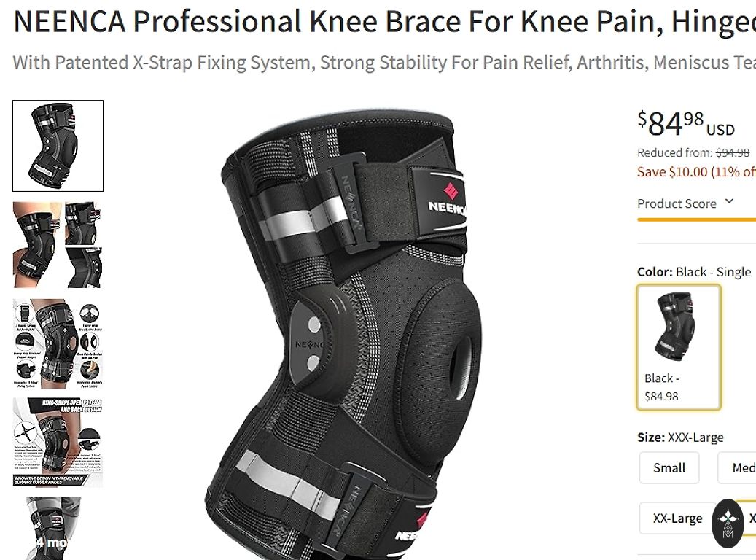Click the Size: XXX-Large label
The height and width of the screenshot is (560, 756).
(680, 437)
